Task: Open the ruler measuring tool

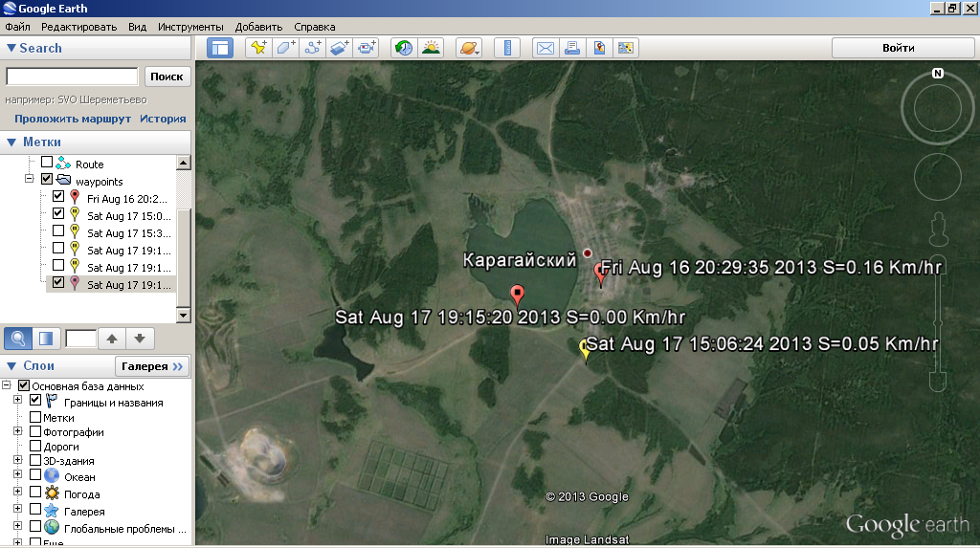Action: coord(507,48)
